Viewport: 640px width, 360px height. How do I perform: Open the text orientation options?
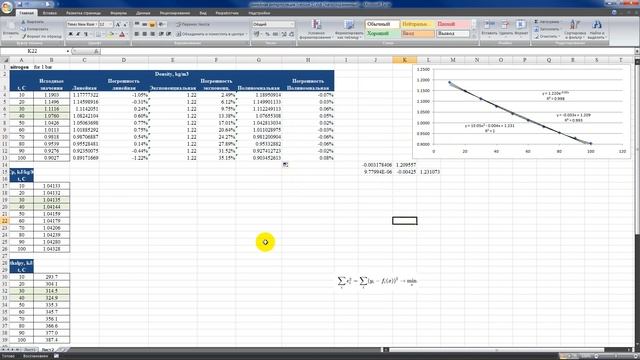point(162,24)
